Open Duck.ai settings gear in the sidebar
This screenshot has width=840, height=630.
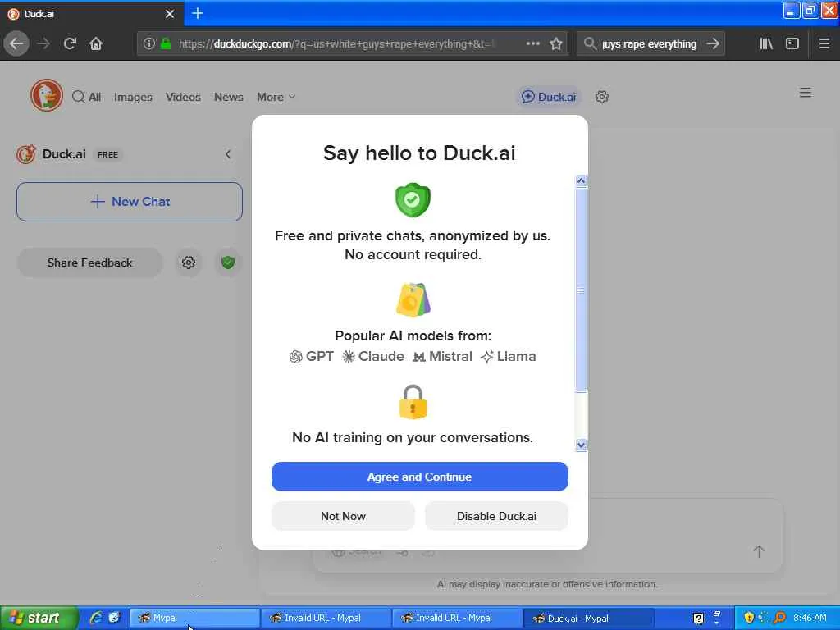[x=189, y=262]
